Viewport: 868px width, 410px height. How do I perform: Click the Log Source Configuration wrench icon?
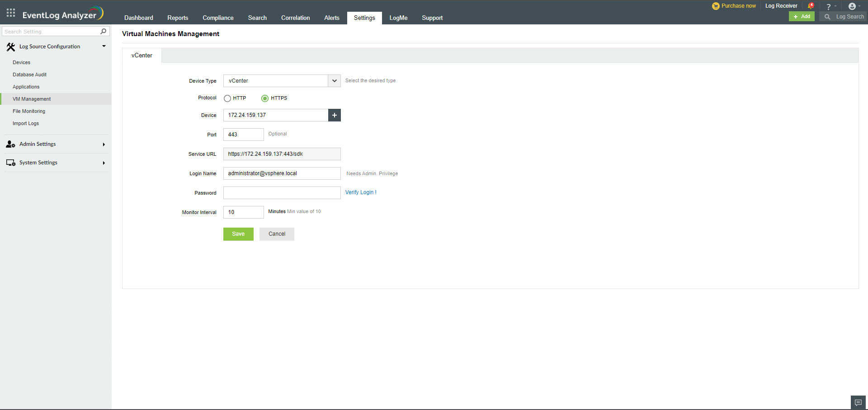(x=11, y=47)
